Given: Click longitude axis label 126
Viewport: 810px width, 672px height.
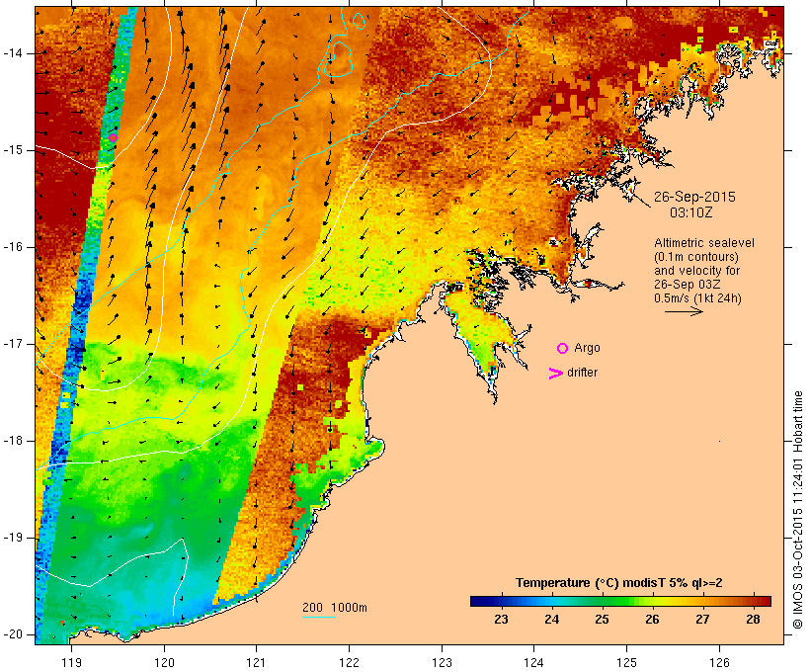Looking at the screenshot, I should pyautogui.click(x=719, y=662).
